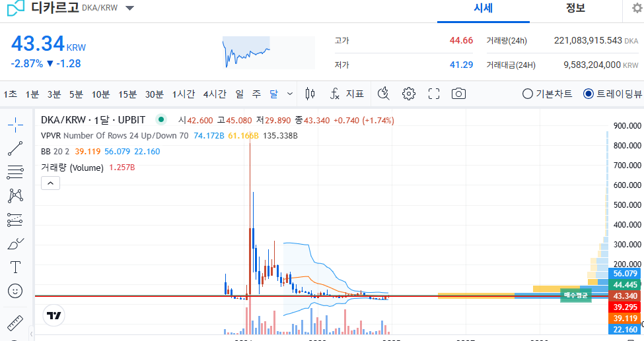The width and height of the screenshot is (644, 341).
Task: Select 기본차트 radio option
Action: click(x=547, y=94)
